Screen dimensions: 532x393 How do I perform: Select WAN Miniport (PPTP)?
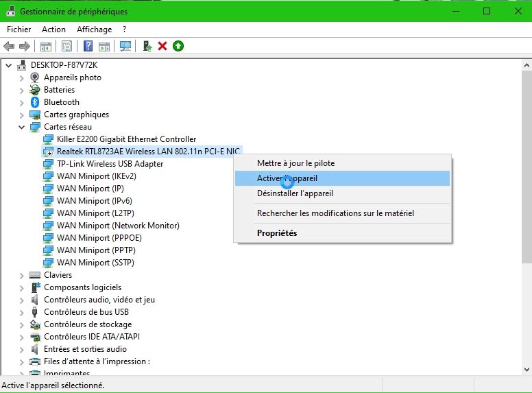pos(96,250)
